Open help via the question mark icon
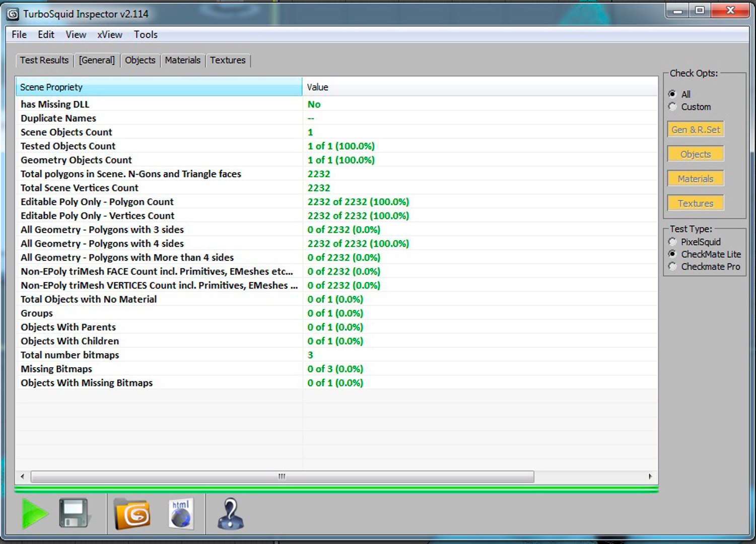The height and width of the screenshot is (544, 756). click(x=231, y=514)
